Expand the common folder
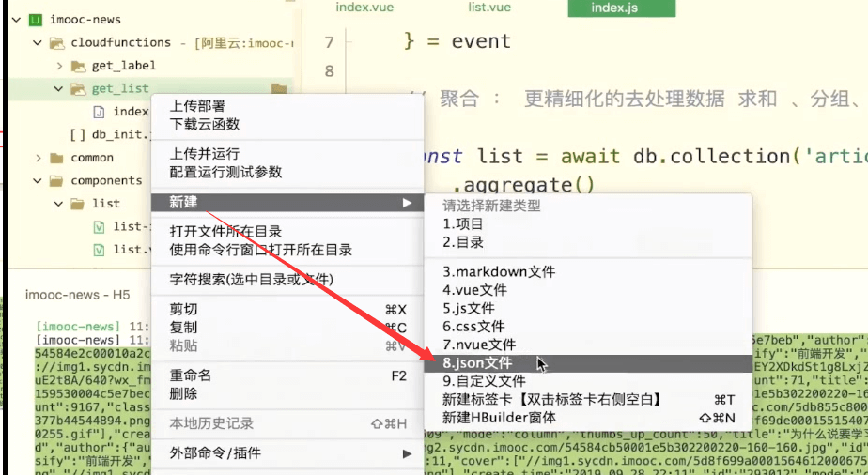This screenshot has height=475, width=868. tap(38, 158)
